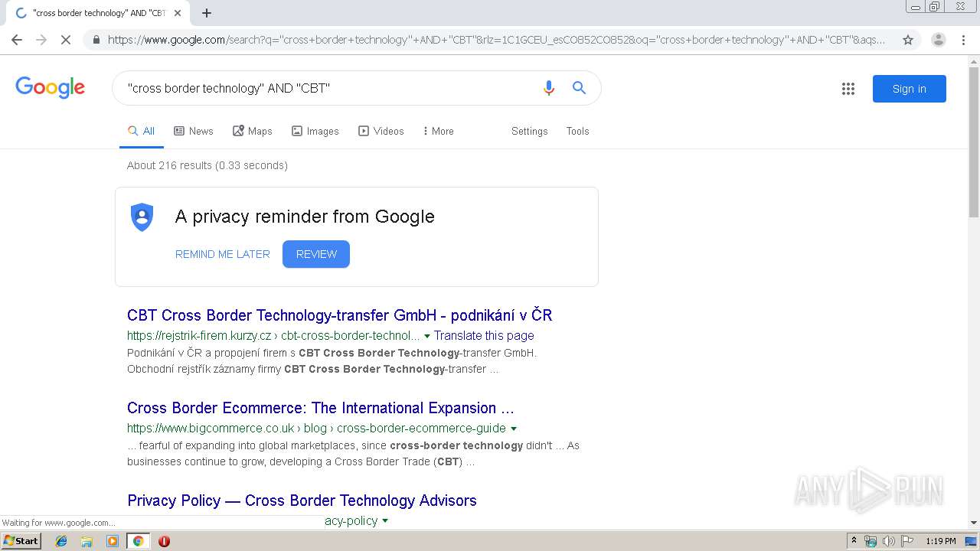The height and width of the screenshot is (551, 980).
Task: Expand the privacy-policy result dropdown arrow
Action: point(385,521)
